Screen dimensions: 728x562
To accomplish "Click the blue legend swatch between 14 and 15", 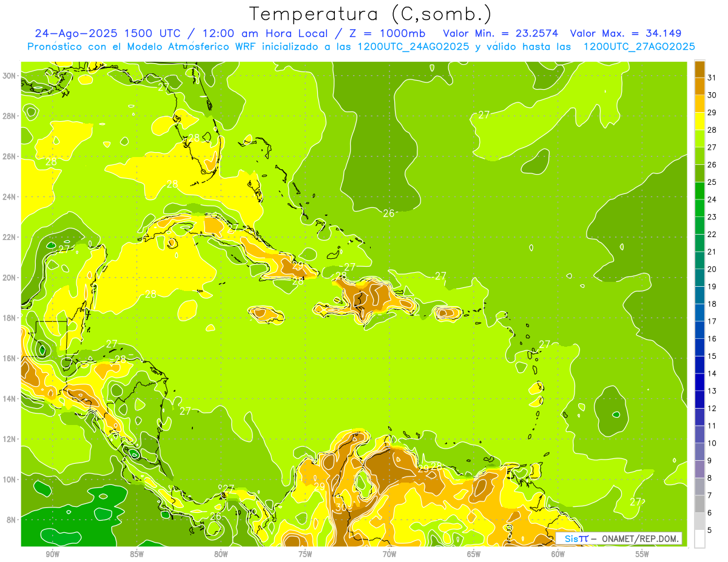I will tap(699, 364).
